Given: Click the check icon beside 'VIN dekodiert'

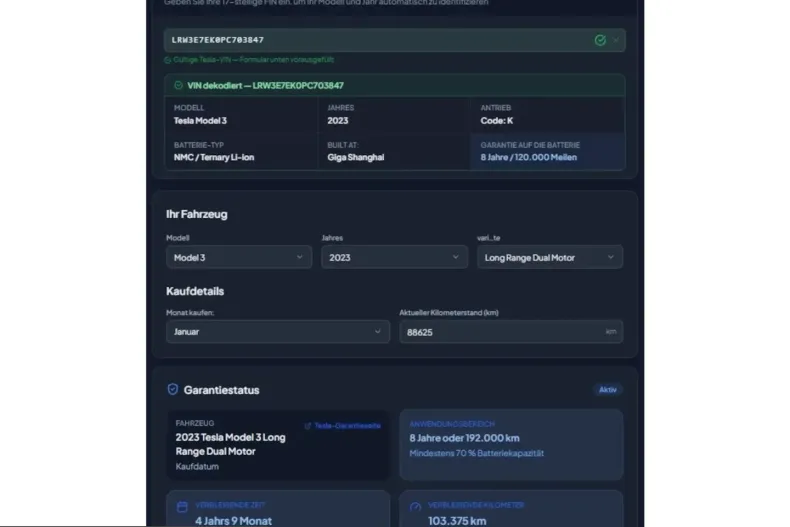Looking at the screenshot, I should 178,85.
